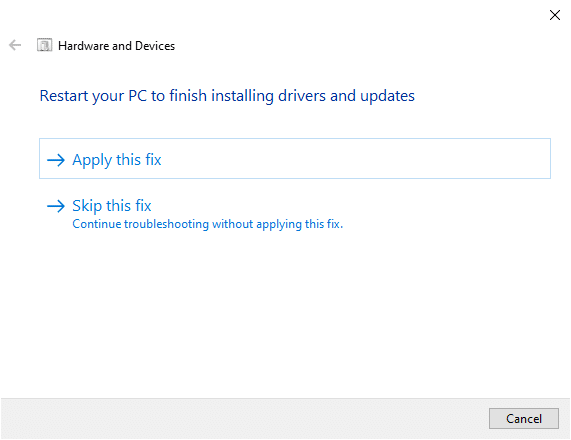Screen dimensions: 571x440
Task: Click the word 'troubleshooting' under Skip this fix
Action: pyautogui.click(x=166, y=224)
